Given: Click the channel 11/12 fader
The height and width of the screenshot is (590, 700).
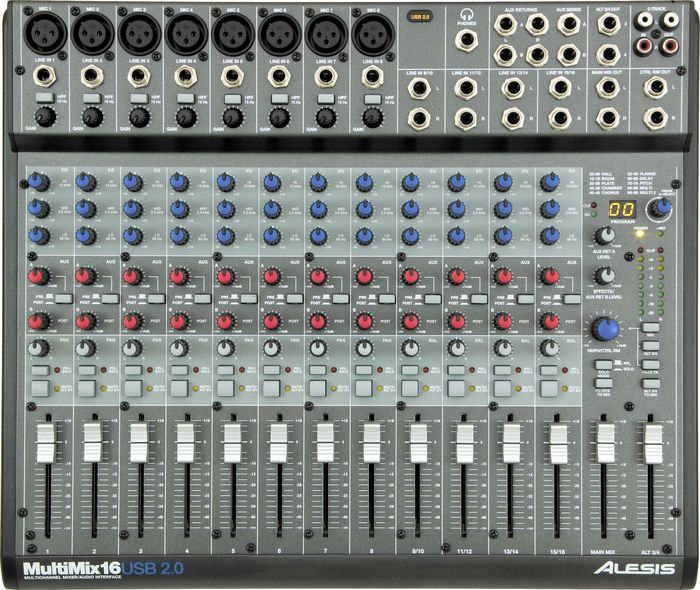Looking at the screenshot, I should pyautogui.click(x=465, y=444).
